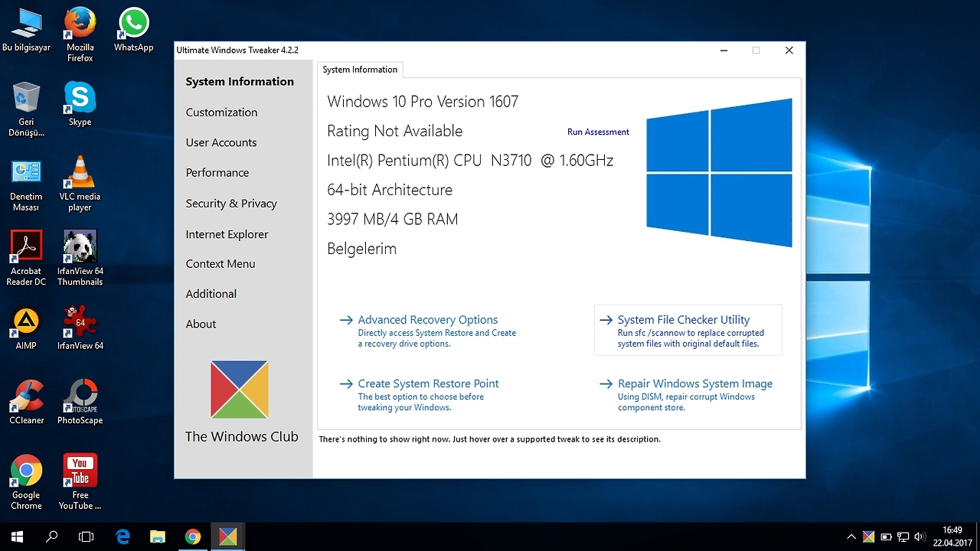Click the Windows blue logo image
Viewport: 980px width, 551px height.
719,173
